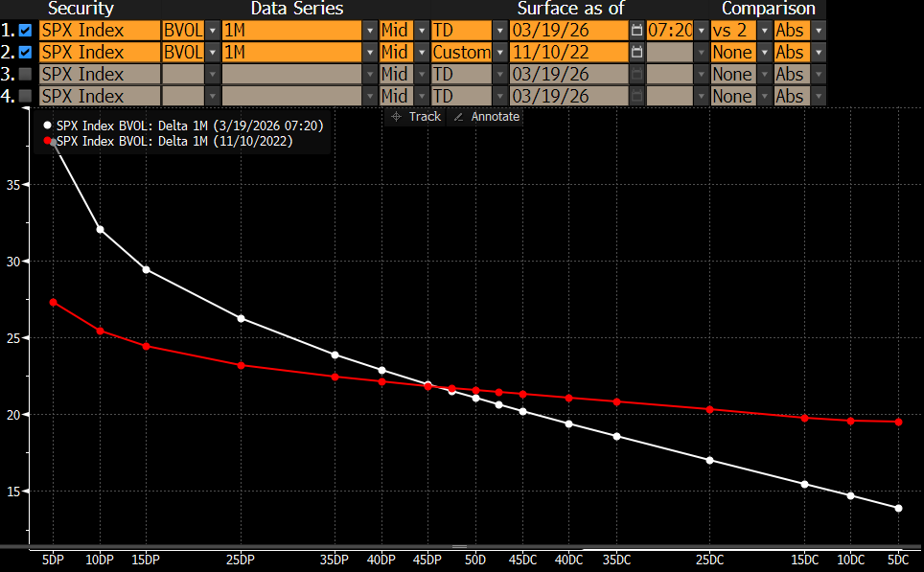Click red legend entry 11/10/2022
The image size is (924, 572).
click(x=168, y=141)
